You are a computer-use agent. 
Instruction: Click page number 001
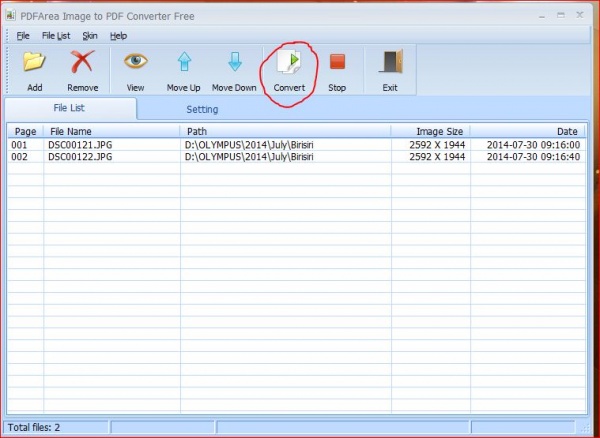(x=19, y=145)
